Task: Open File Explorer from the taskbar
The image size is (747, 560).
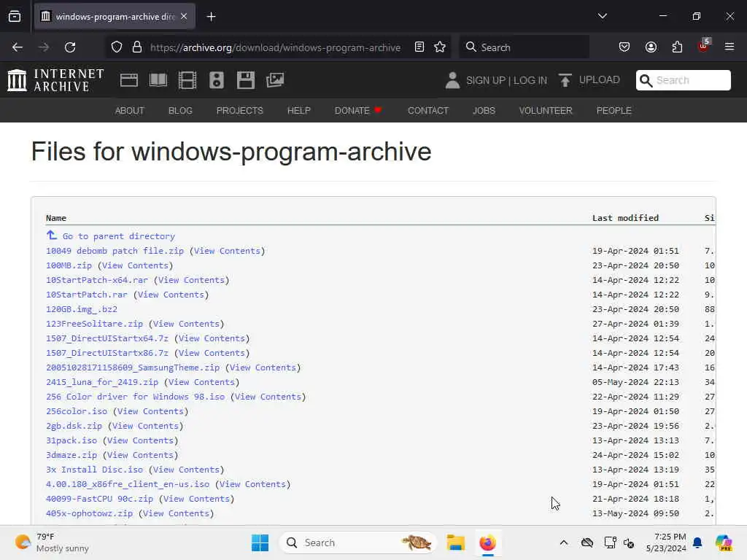Action: pos(455,542)
